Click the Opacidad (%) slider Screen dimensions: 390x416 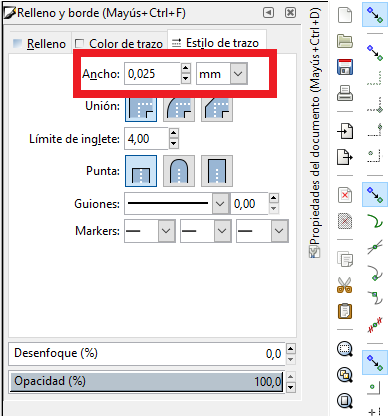coord(147,382)
